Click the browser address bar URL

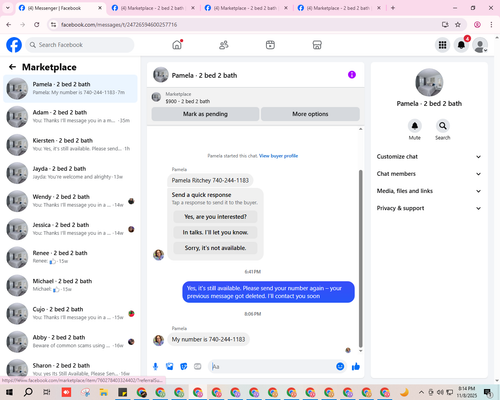pyautogui.click(x=119, y=25)
